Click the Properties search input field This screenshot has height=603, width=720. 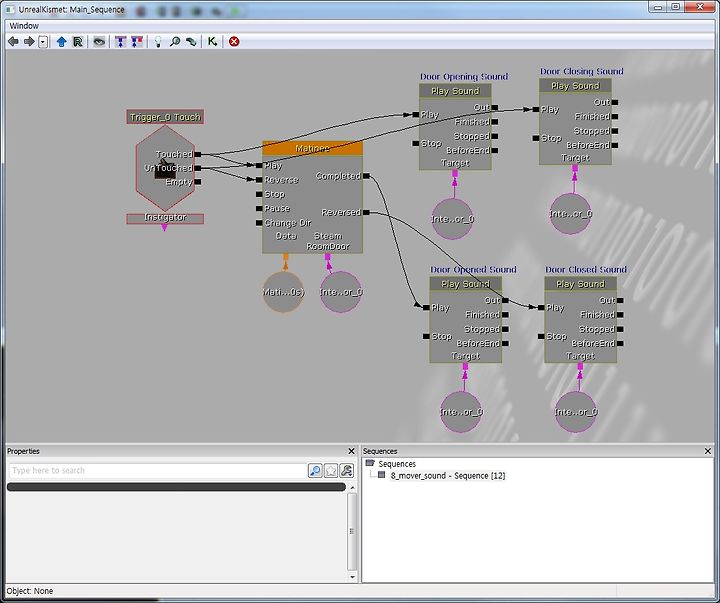click(x=157, y=470)
